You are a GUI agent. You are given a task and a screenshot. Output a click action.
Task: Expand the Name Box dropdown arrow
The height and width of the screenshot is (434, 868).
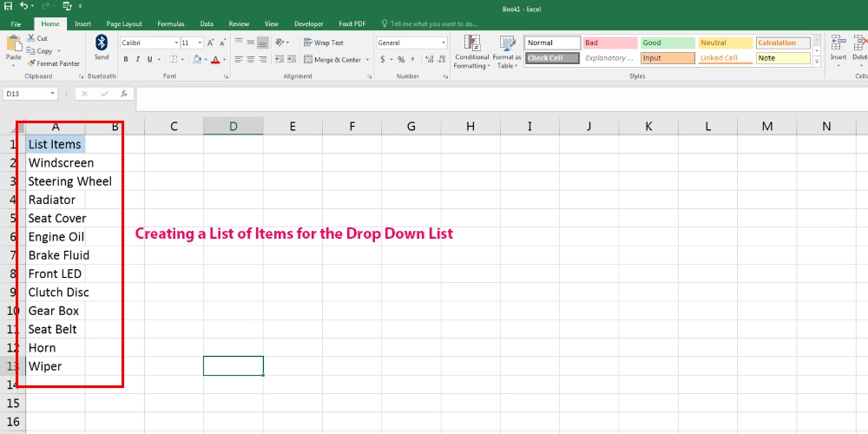pyautogui.click(x=53, y=94)
